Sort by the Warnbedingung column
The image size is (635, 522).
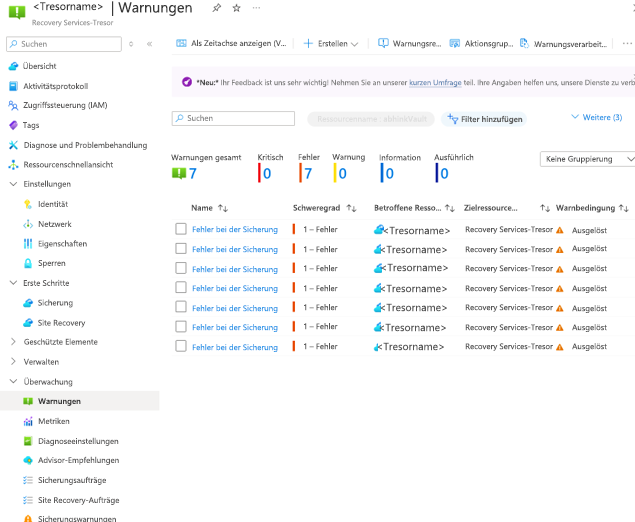592,208
